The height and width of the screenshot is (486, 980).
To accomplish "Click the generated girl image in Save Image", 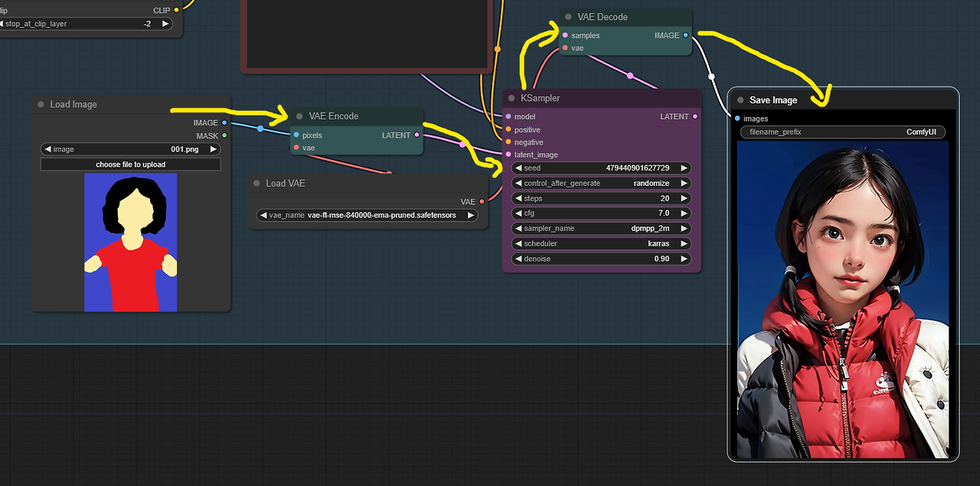I will pos(843,299).
